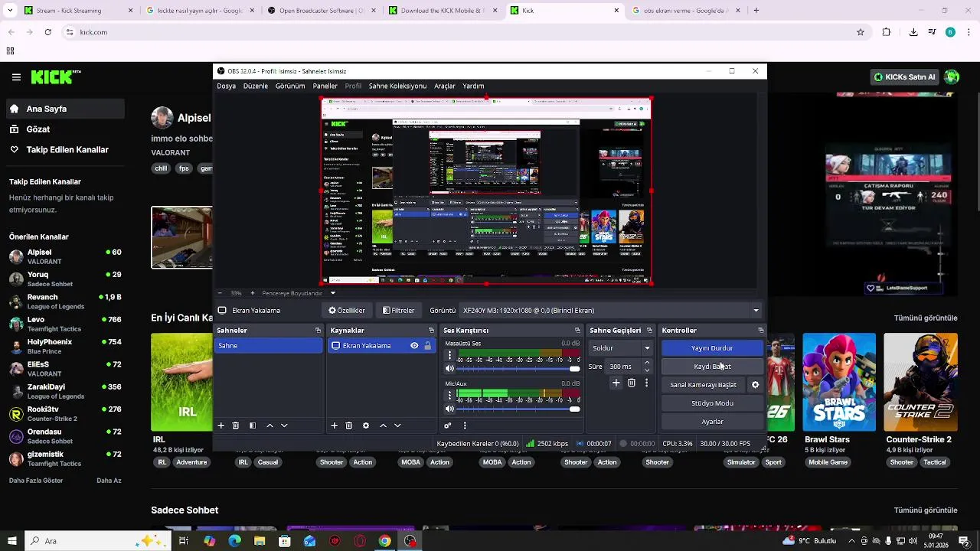Open scene filters icon in Sahneler toolbar
Viewport: 980px width, 551px height.
pyautogui.click(x=253, y=425)
